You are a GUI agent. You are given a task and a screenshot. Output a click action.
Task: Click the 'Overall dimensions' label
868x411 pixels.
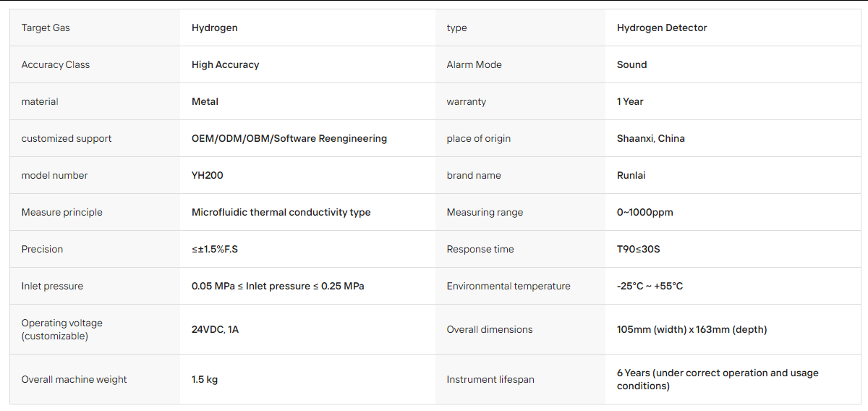pyautogui.click(x=490, y=330)
